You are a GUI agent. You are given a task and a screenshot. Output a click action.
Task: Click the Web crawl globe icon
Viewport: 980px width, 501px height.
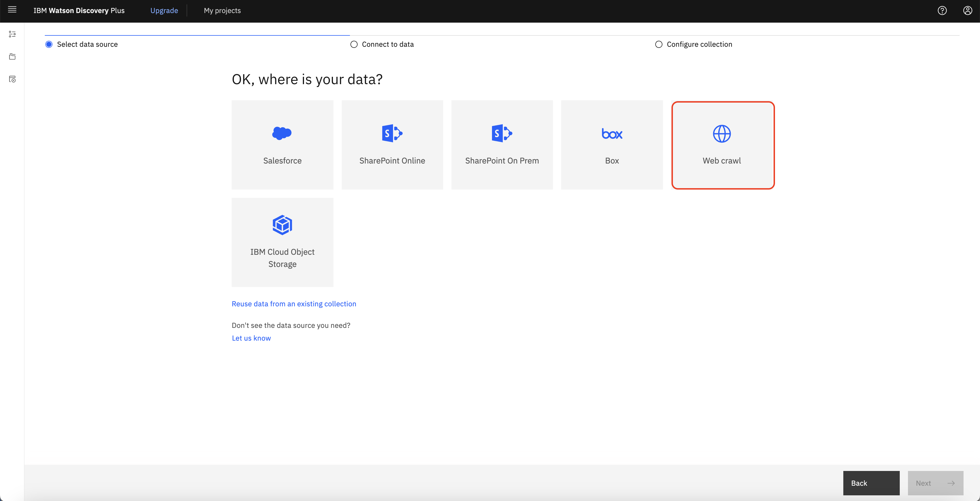click(x=722, y=134)
